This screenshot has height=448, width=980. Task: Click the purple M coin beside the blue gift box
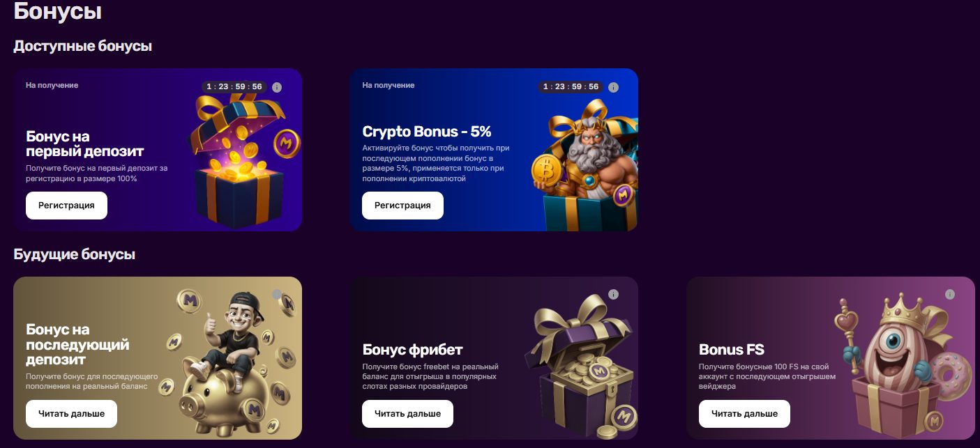coord(286,142)
